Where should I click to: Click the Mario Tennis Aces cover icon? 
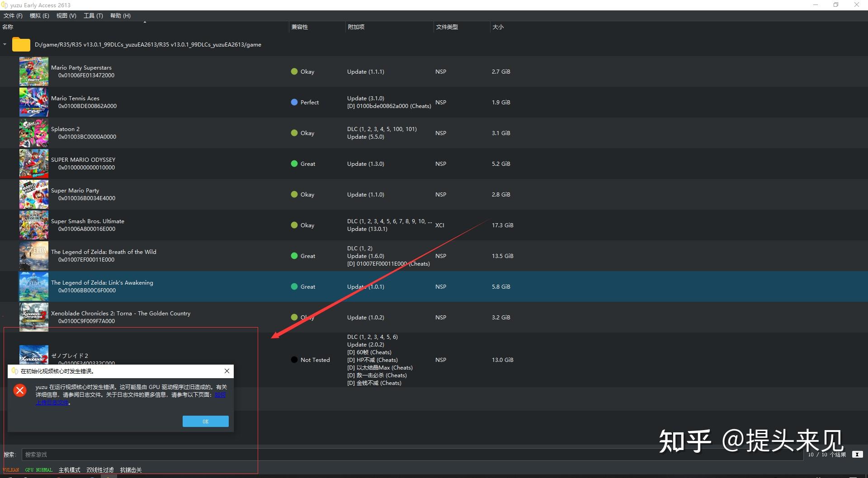pos(34,102)
